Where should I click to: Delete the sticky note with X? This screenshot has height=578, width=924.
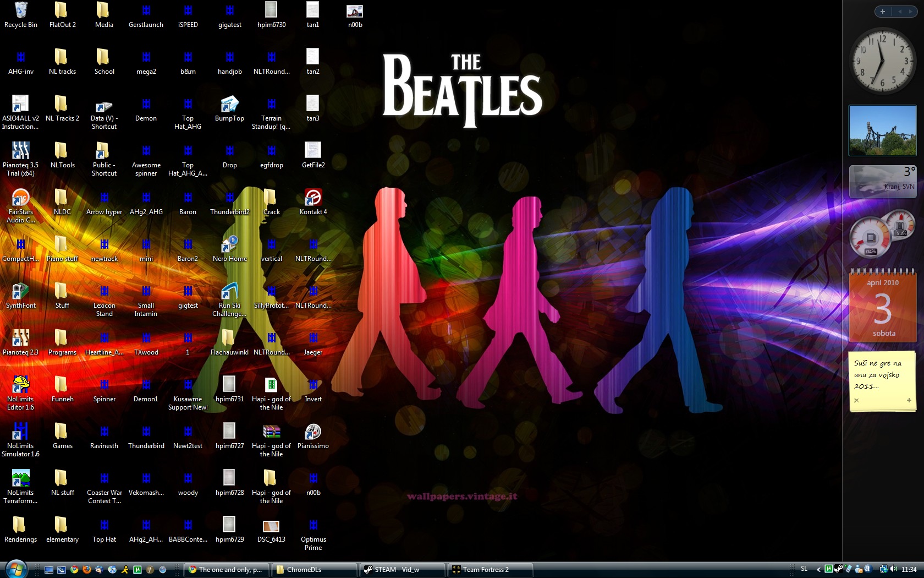[x=856, y=400]
